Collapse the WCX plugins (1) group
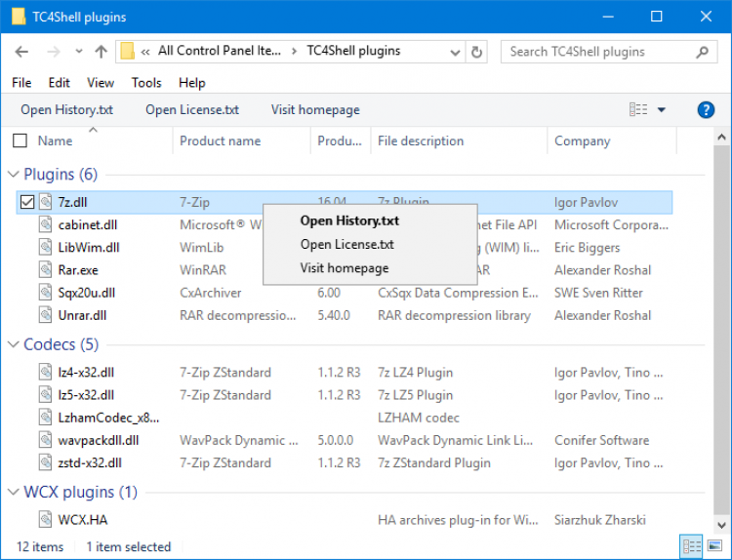The height and width of the screenshot is (560, 732). click(13, 493)
